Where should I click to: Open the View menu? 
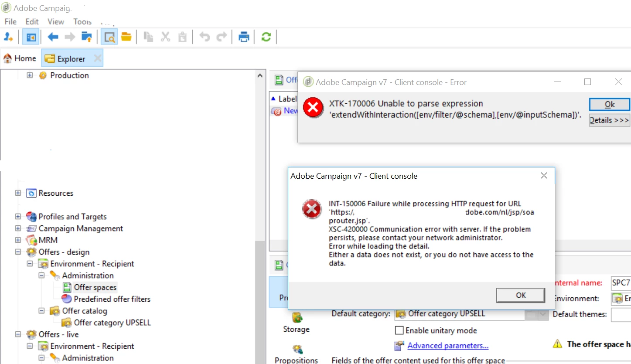click(x=56, y=21)
